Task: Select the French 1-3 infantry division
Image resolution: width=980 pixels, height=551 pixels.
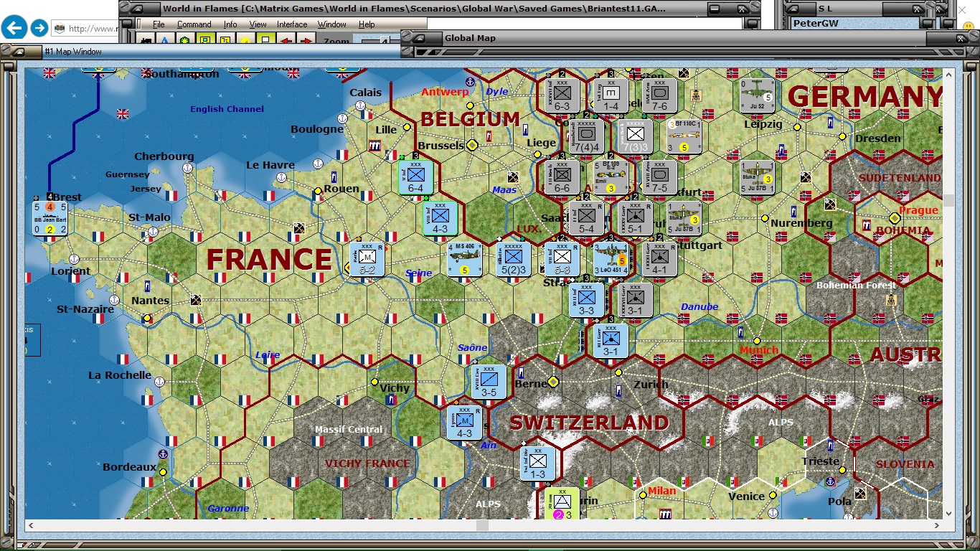Action: 538,463
